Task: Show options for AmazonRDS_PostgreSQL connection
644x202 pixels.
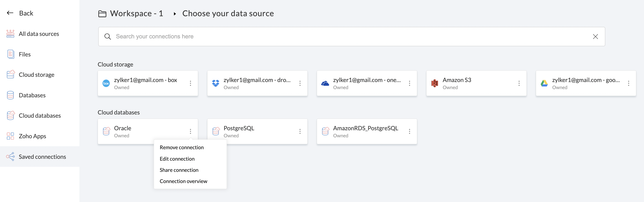Action: [x=409, y=131]
